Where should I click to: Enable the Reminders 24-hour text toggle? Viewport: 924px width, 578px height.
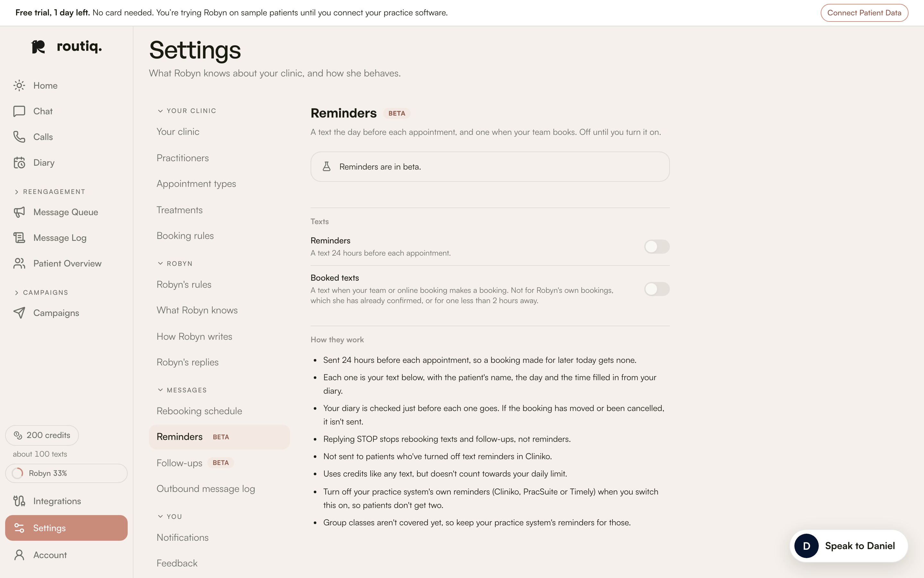point(657,247)
